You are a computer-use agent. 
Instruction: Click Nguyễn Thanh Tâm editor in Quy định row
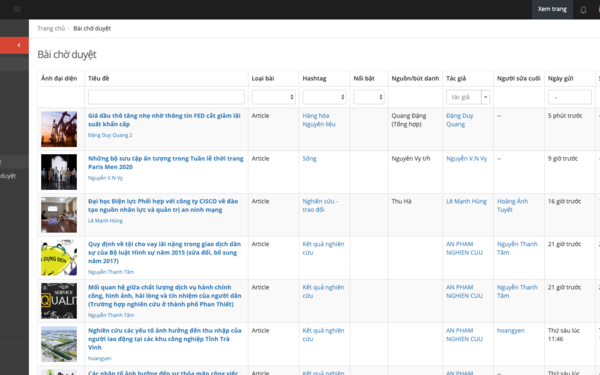pyautogui.click(x=517, y=248)
